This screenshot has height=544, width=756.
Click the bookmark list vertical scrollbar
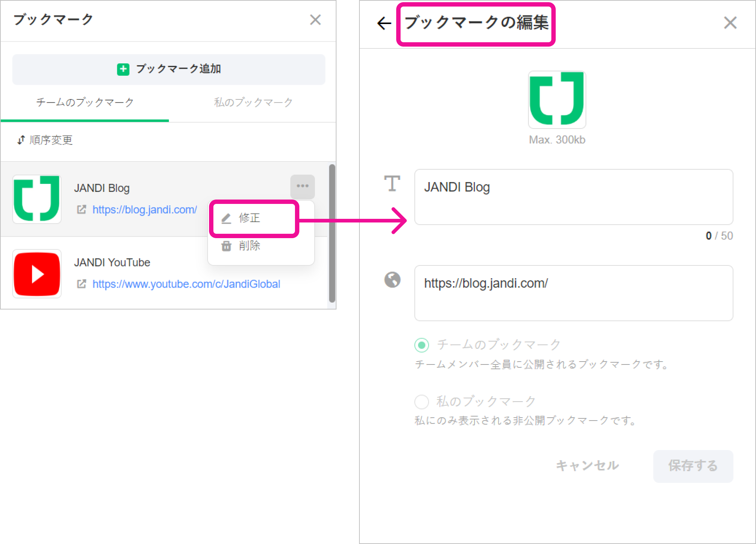pyautogui.click(x=332, y=233)
